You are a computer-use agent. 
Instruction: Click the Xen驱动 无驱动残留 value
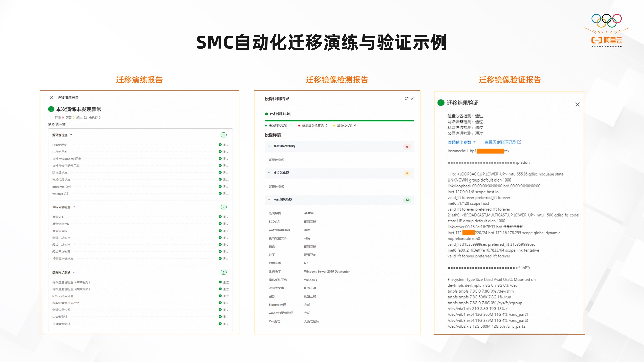tap(311, 321)
